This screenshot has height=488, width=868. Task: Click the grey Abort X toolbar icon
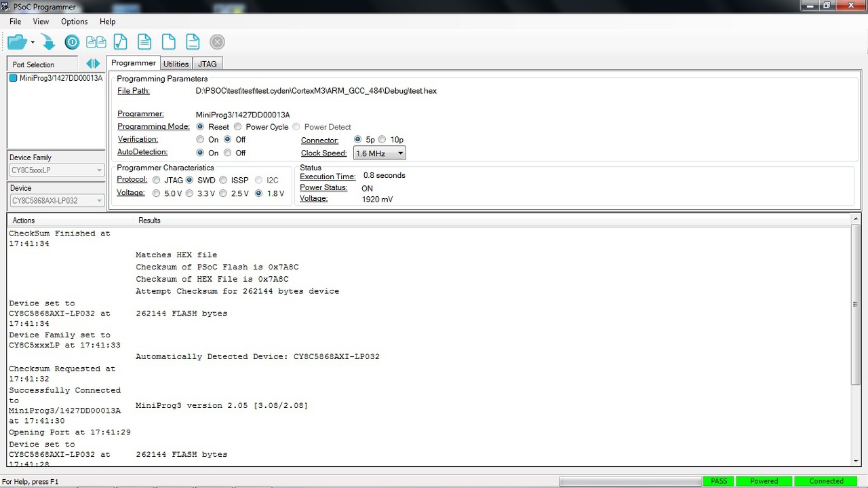click(217, 42)
